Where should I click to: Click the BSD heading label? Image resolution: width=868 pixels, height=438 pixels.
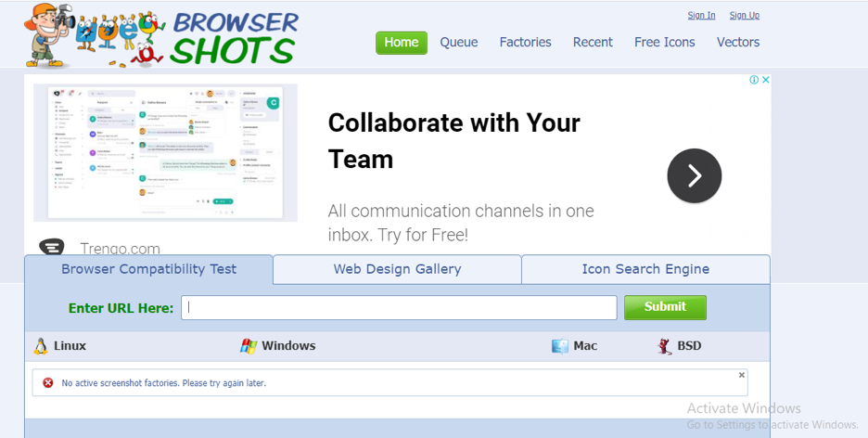coord(689,346)
